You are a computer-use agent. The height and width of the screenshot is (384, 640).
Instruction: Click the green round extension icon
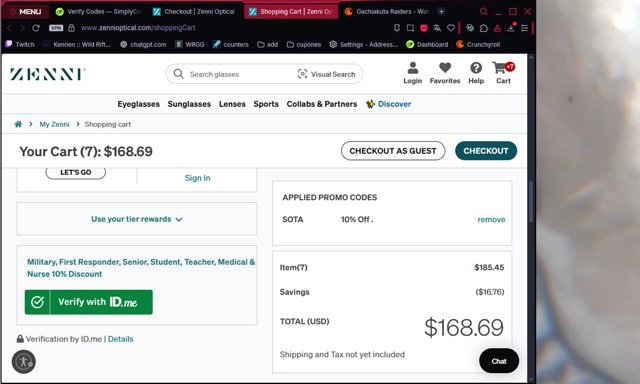coord(470,28)
